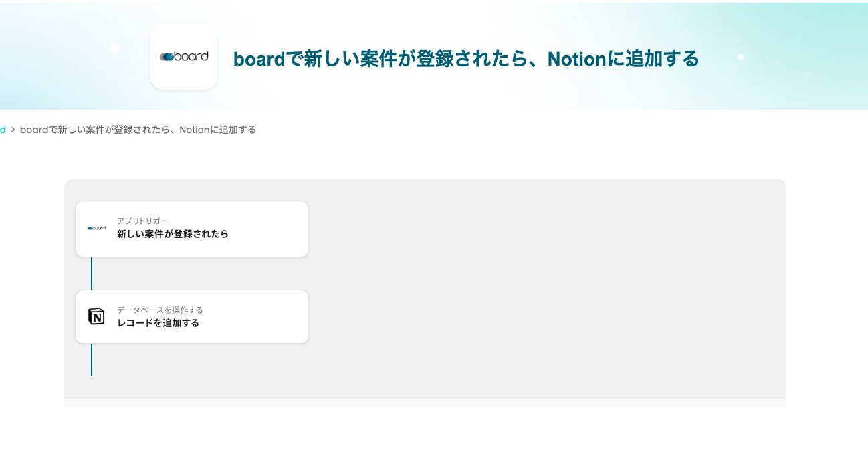This screenshot has height=452, width=868.
Task: Click the page heading about adding to Notion
Action: (x=465, y=59)
